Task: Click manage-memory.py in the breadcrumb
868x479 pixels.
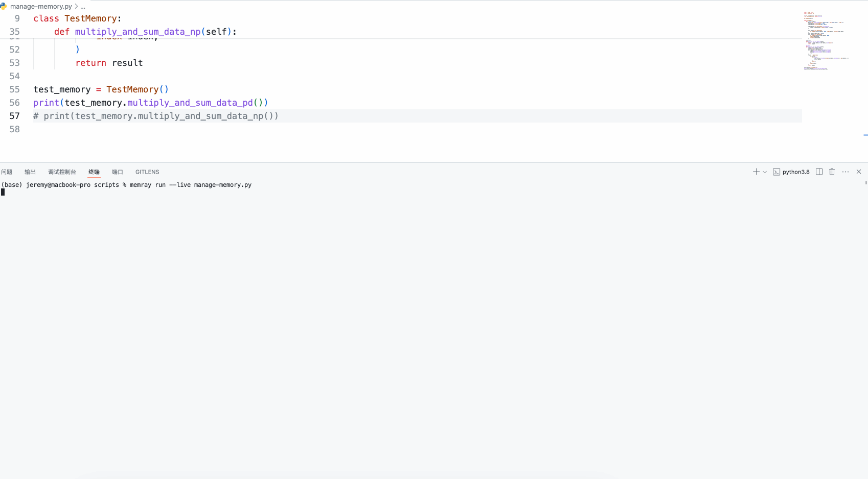Action: pyautogui.click(x=41, y=7)
